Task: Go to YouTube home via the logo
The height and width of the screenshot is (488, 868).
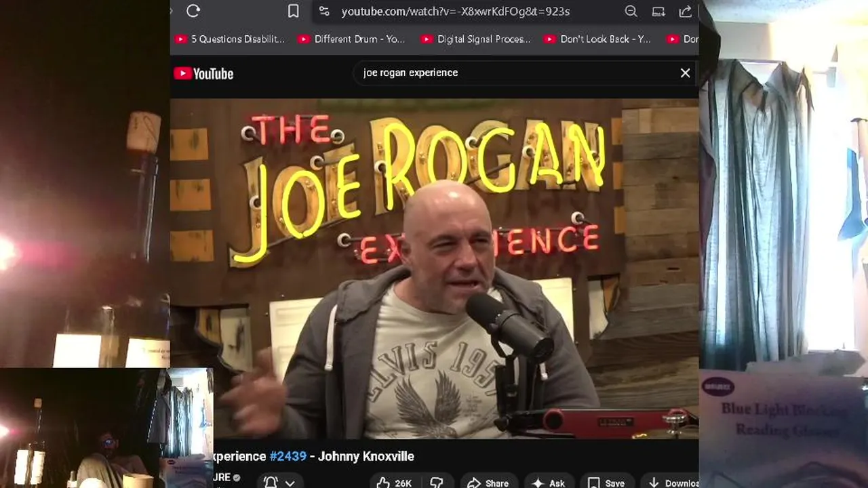Action: (x=203, y=74)
